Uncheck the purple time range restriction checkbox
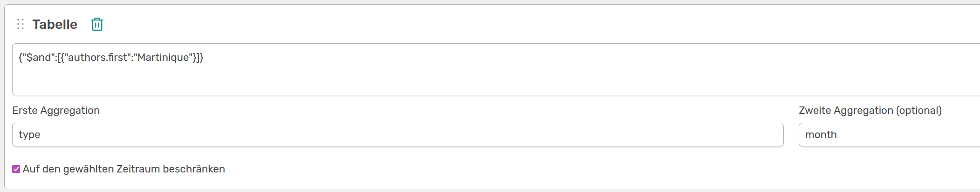 16,169
